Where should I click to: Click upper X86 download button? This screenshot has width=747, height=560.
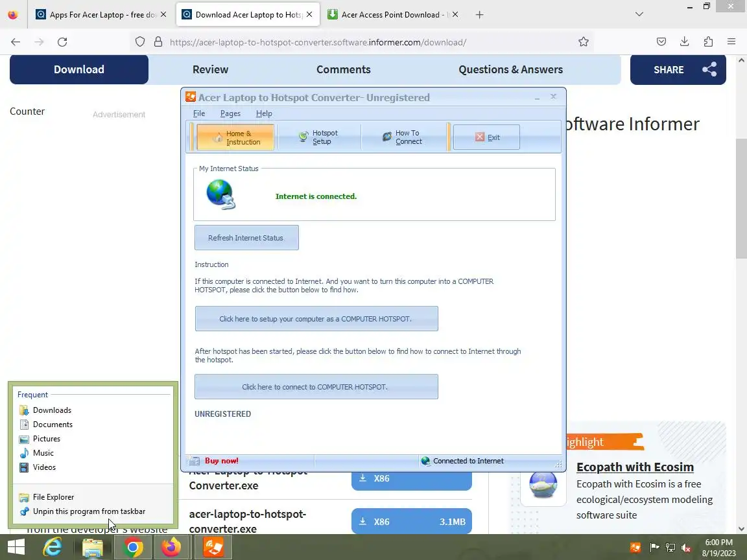coord(412,480)
